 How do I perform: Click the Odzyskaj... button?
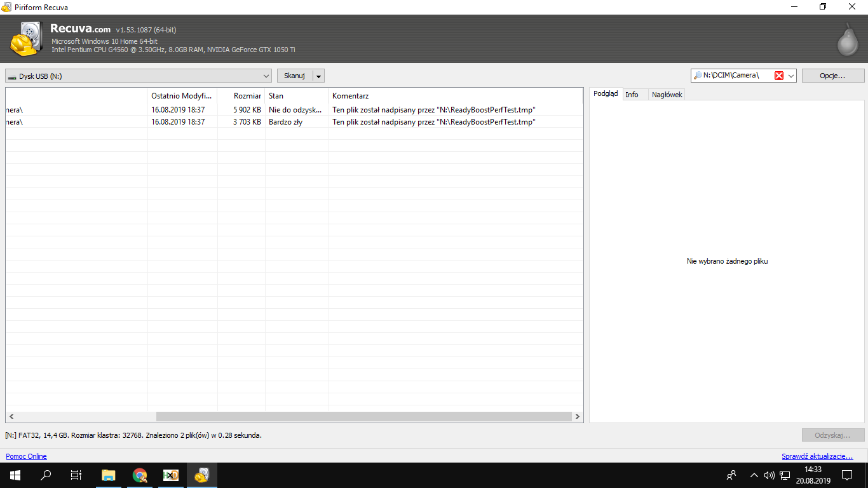pyautogui.click(x=833, y=435)
